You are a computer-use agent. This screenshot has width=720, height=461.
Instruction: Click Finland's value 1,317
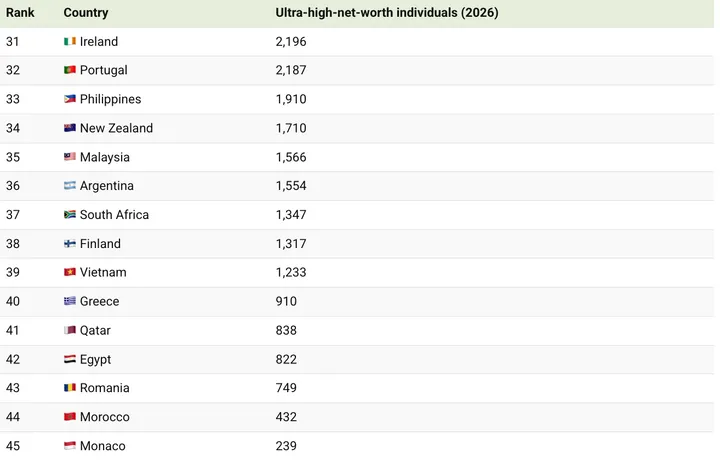tap(291, 243)
